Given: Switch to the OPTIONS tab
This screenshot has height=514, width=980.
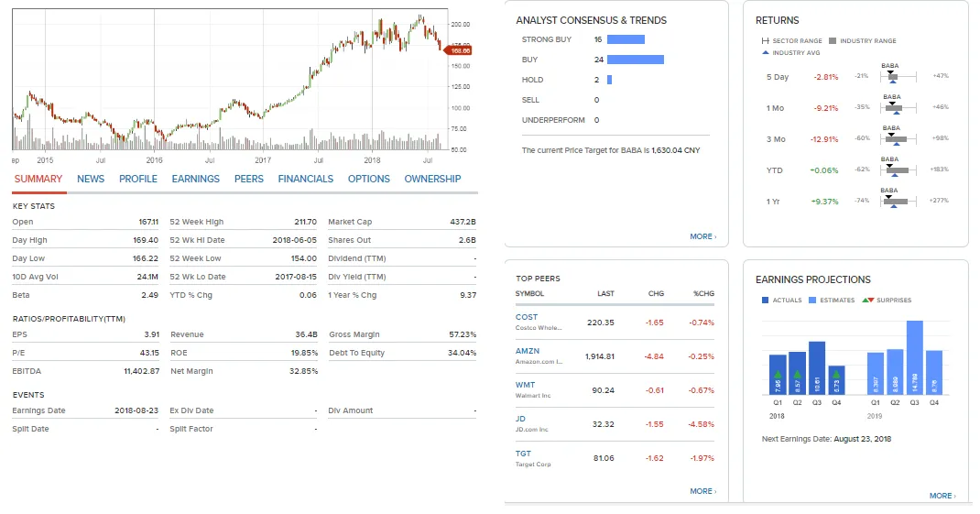Looking at the screenshot, I should point(369,179).
